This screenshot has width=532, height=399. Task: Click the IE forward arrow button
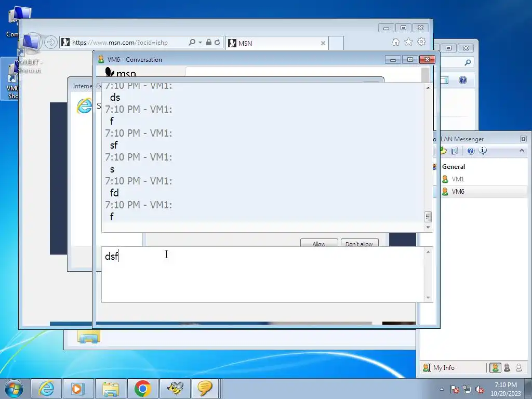(x=51, y=42)
